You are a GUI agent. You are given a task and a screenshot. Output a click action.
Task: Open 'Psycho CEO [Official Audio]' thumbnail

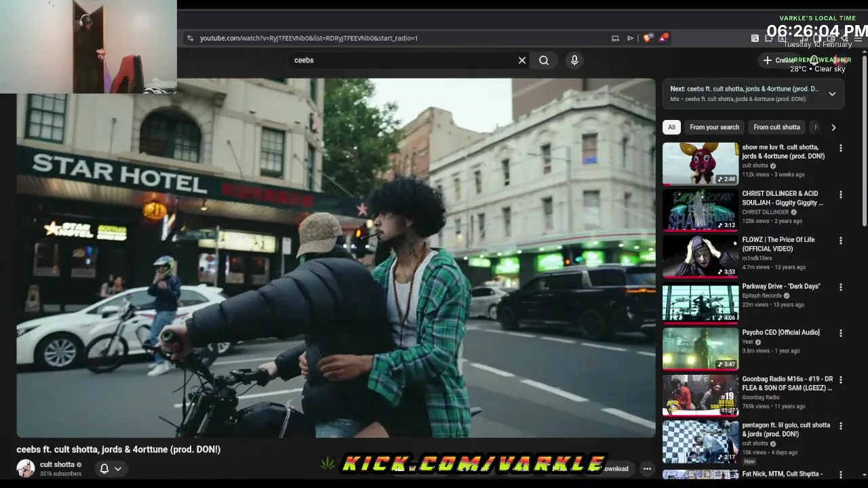(701, 349)
